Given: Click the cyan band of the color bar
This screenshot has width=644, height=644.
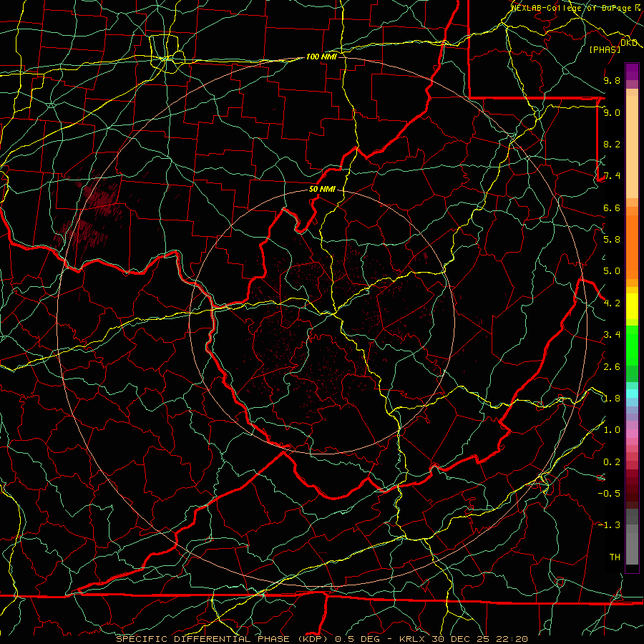Looking at the screenshot, I should pos(632,394).
